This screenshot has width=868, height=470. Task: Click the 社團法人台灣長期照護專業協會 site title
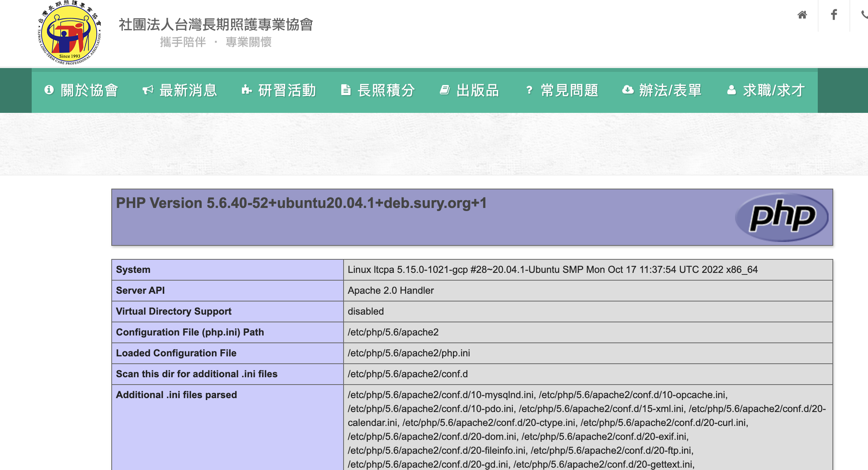coord(216,24)
